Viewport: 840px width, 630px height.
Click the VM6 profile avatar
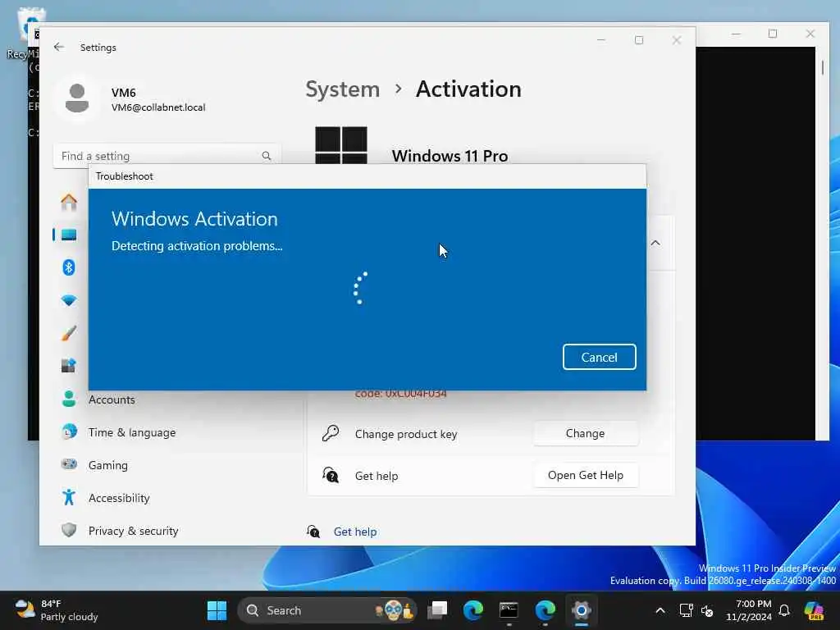77,98
